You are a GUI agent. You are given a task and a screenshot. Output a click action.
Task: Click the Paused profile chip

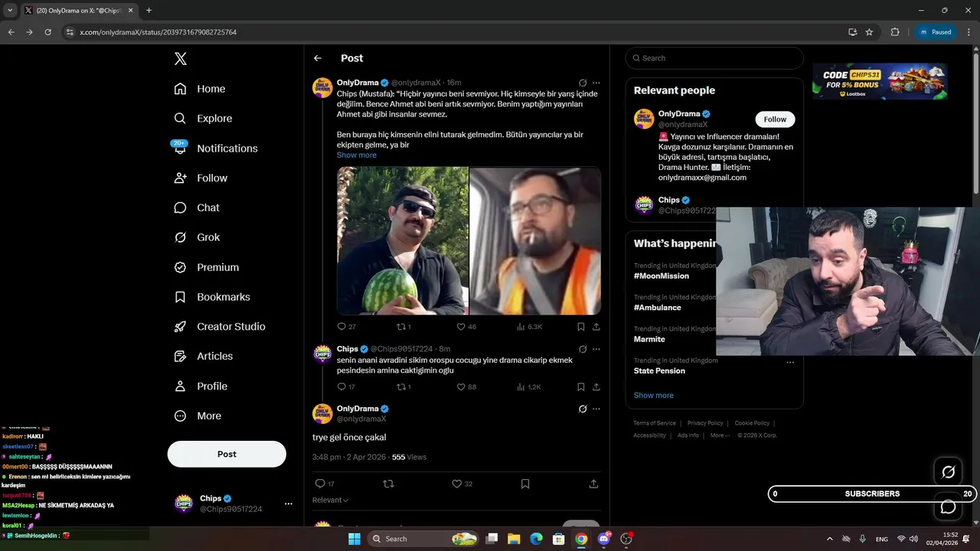coord(936,32)
